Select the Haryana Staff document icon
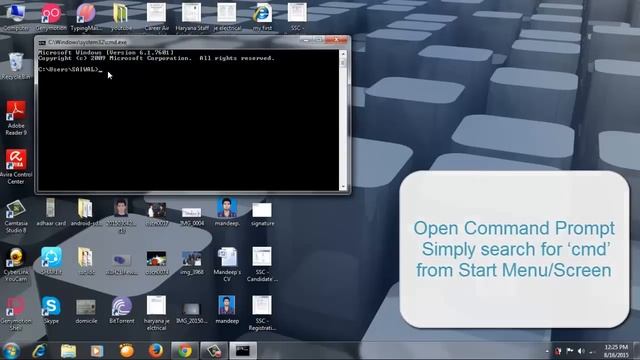This screenshot has width=640, height=360. [x=191, y=16]
